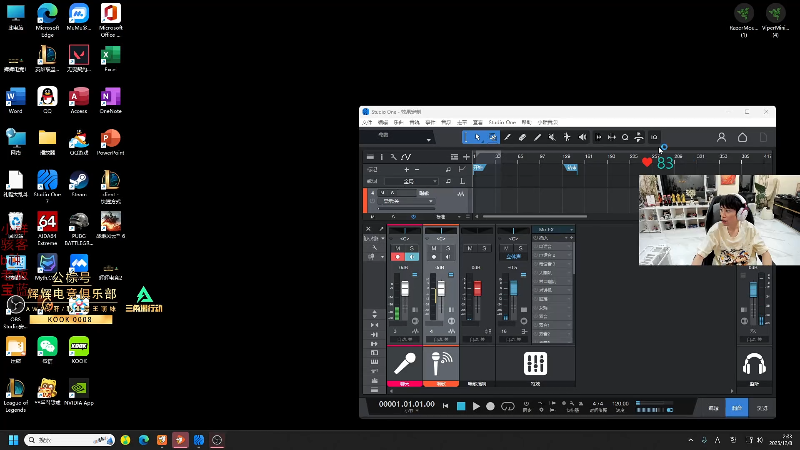Select the Eraser tool in the toolbar
The height and width of the screenshot is (450, 800).
click(522, 137)
